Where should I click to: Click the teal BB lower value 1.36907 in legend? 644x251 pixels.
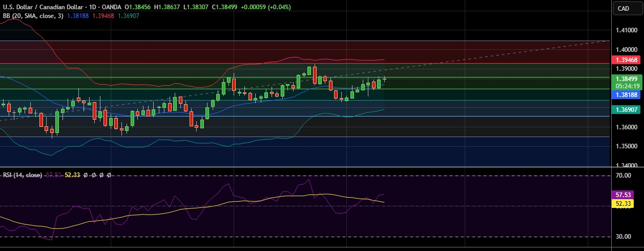[x=129, y=16]
